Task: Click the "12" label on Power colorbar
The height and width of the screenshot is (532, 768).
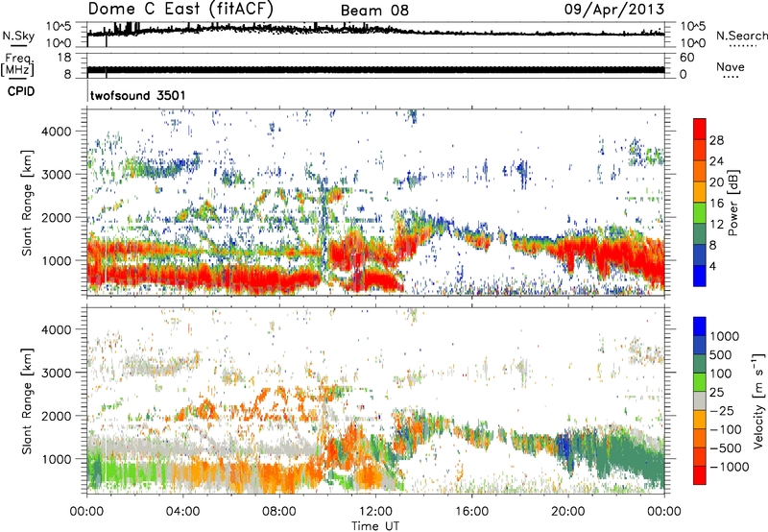Action: click(x=716, y=225)
